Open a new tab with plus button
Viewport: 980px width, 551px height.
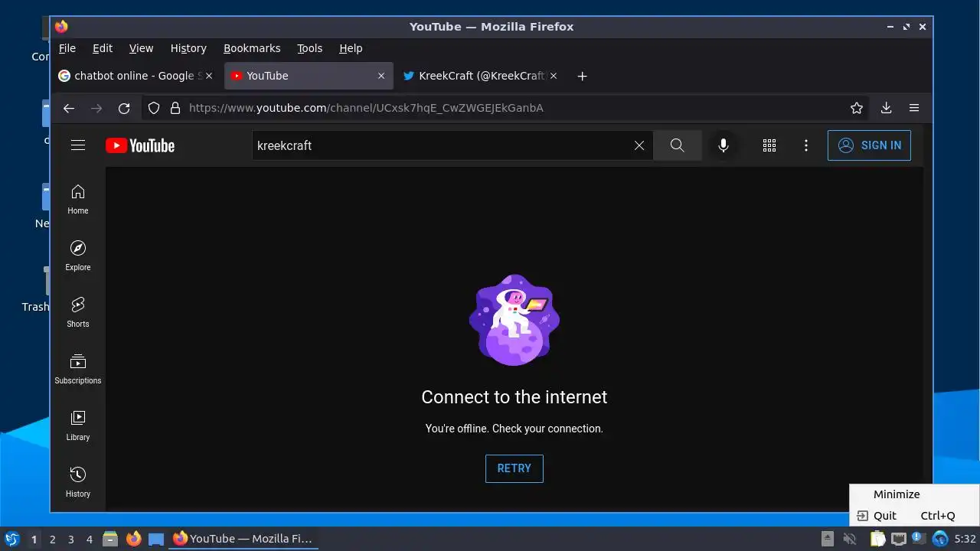click(582, 76)
